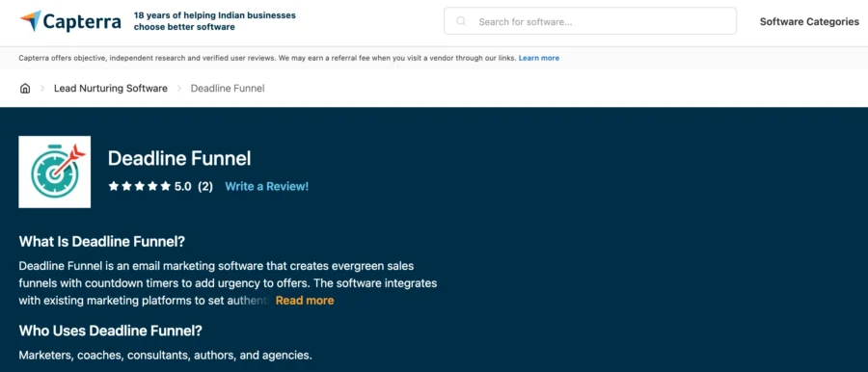Click the search magnifier icon
The image size is (868, 372).
coord(461,21)
